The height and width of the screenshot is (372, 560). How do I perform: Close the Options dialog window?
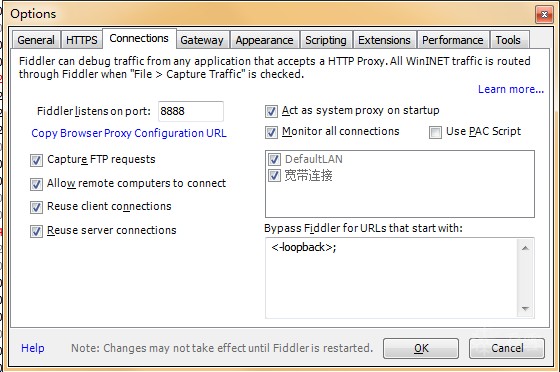[x=544, y=15]
